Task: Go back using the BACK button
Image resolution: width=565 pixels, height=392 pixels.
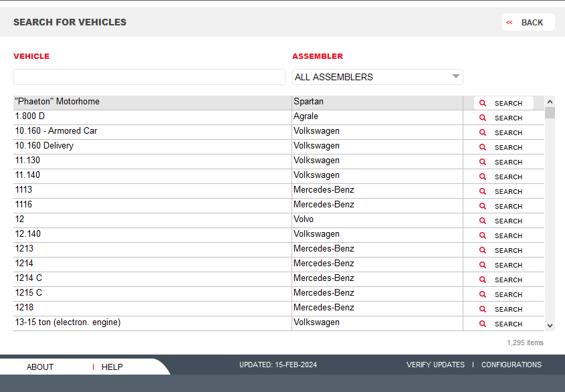Action: pyautogui.click(x=528, y=22)
